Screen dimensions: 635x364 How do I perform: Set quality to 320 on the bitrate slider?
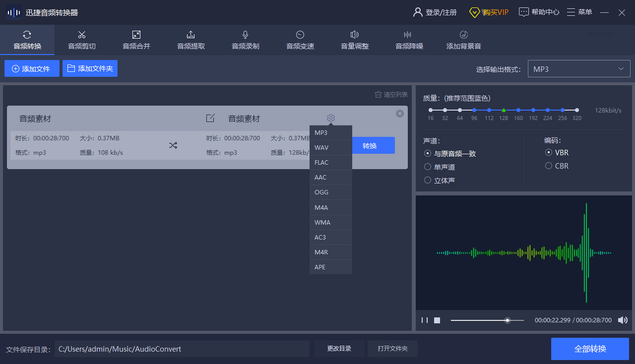576,110
